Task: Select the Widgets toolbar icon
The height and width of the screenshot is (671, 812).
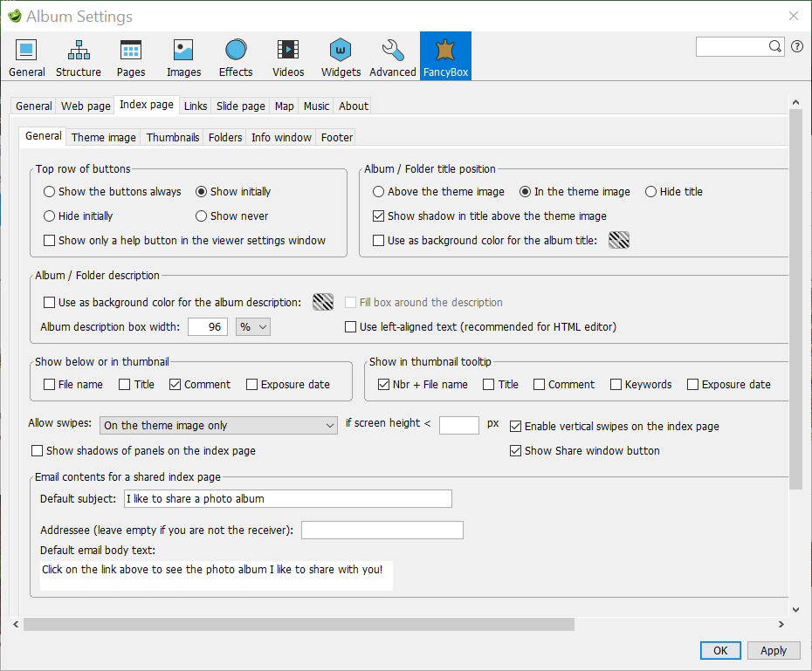Action: click(x=340, y=55)
